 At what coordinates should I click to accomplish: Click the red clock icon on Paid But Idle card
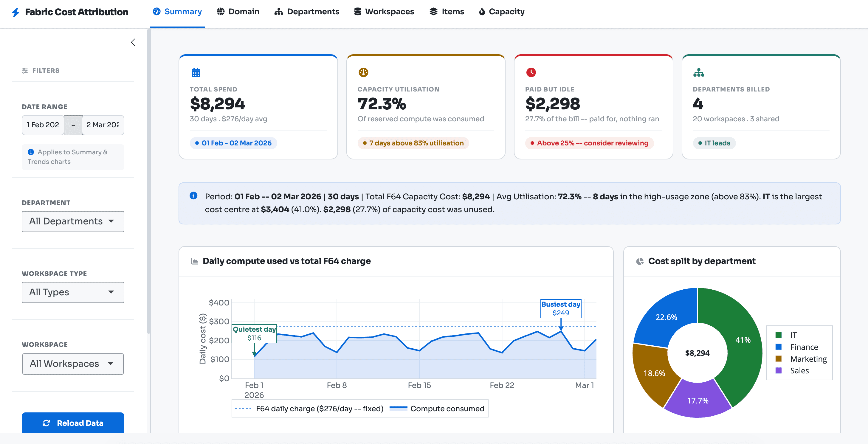[x=531, y=72]
